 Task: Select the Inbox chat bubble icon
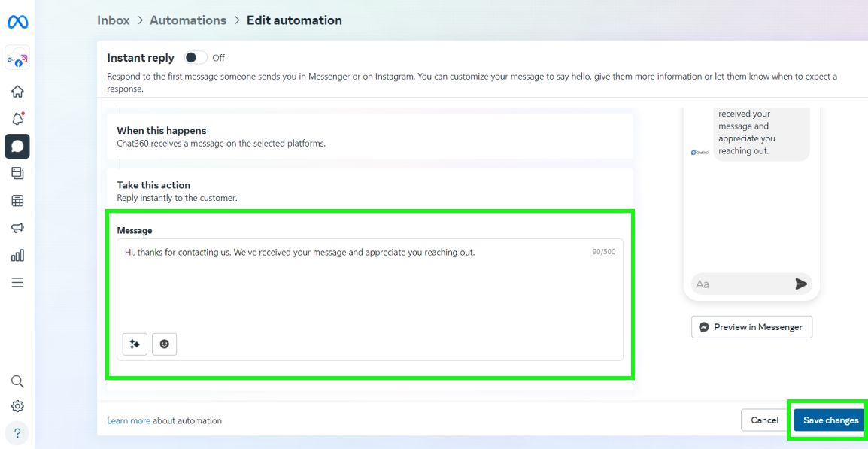click(x=17, y=146)
